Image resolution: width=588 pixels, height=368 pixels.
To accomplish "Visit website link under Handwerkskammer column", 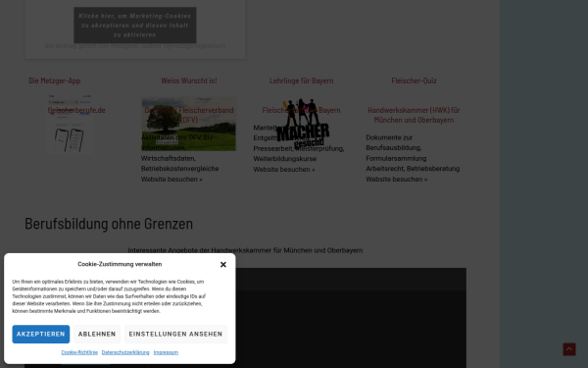I will tap(396, 180).
